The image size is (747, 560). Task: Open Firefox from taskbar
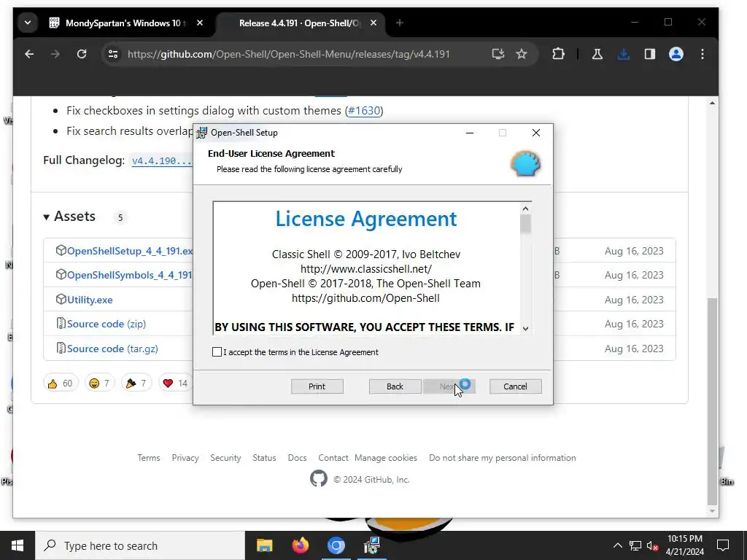300,545
